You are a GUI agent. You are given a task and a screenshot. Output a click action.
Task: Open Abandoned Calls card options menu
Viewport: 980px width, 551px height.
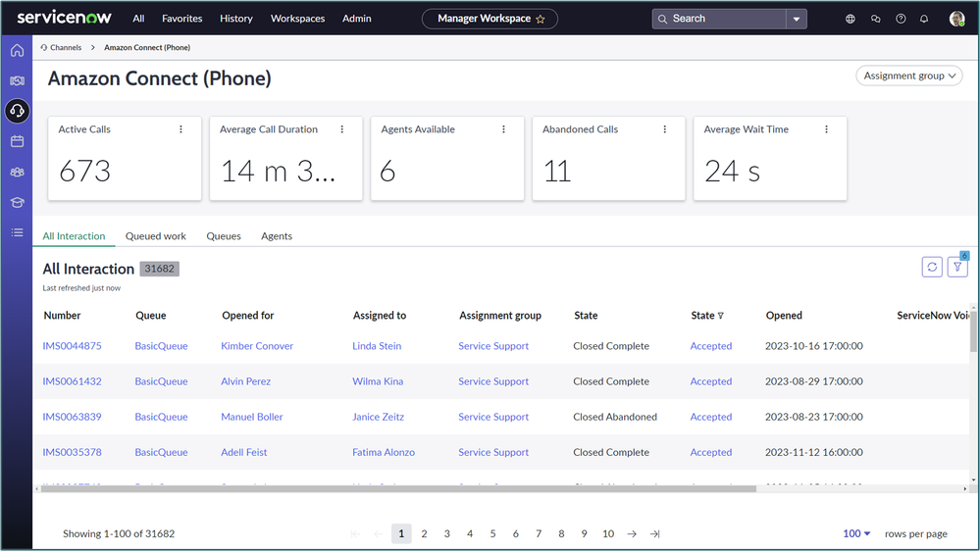pos(664,129)
